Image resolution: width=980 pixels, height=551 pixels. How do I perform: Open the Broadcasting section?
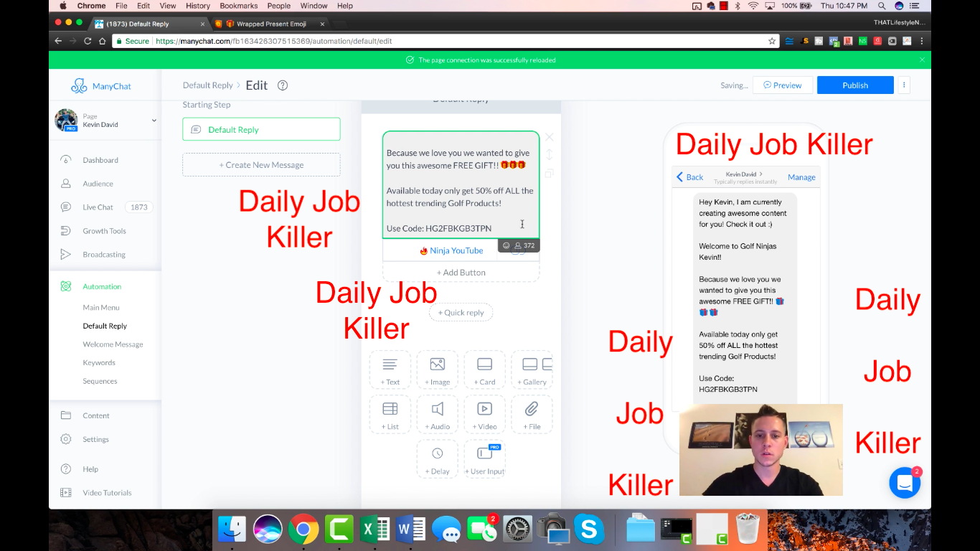point(103,255)
